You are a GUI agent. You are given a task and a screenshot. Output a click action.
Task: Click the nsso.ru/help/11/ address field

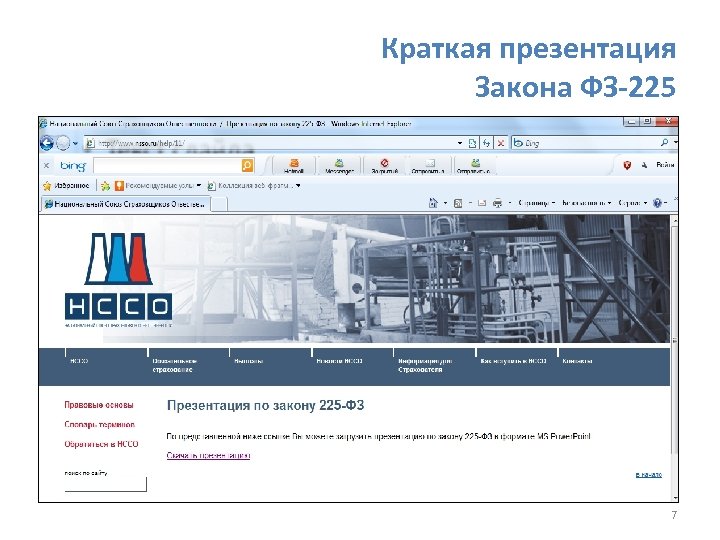(271, 143)
